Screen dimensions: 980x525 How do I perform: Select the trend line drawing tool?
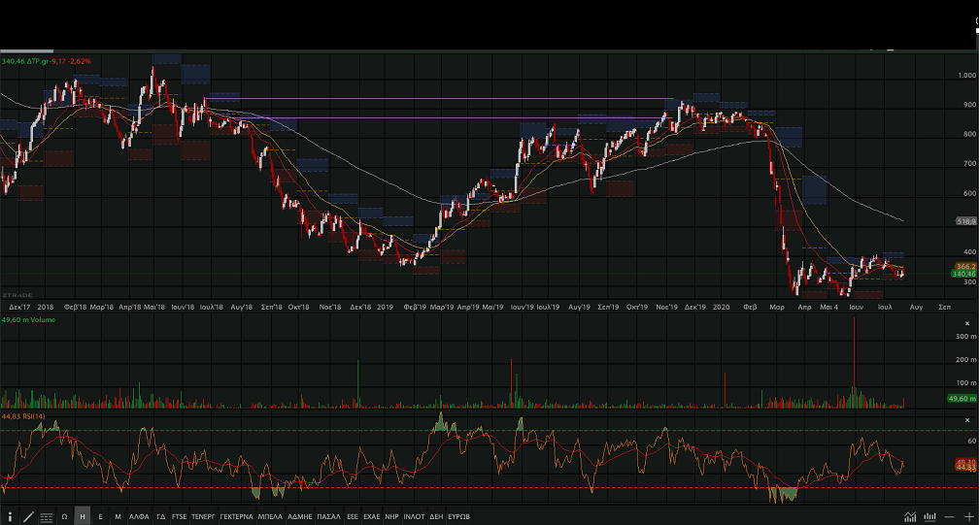point(28,516)
